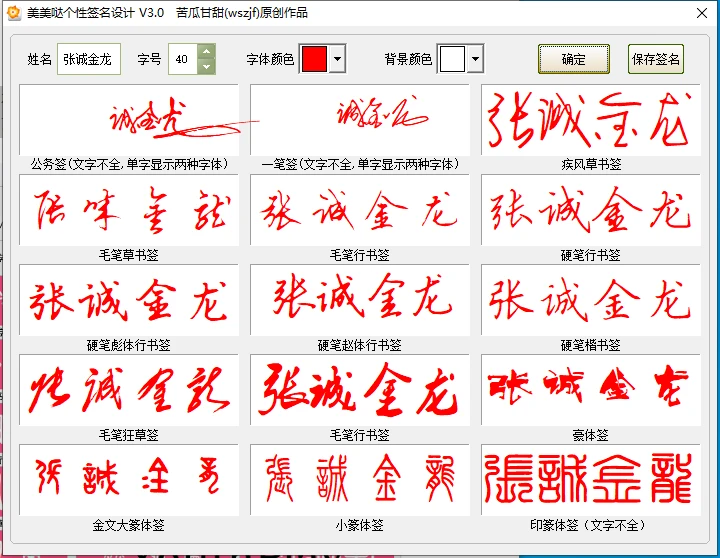Pick the 毛笔草书签 signature preview
Screen dimensions: 720x558
(x=128, y=210)
